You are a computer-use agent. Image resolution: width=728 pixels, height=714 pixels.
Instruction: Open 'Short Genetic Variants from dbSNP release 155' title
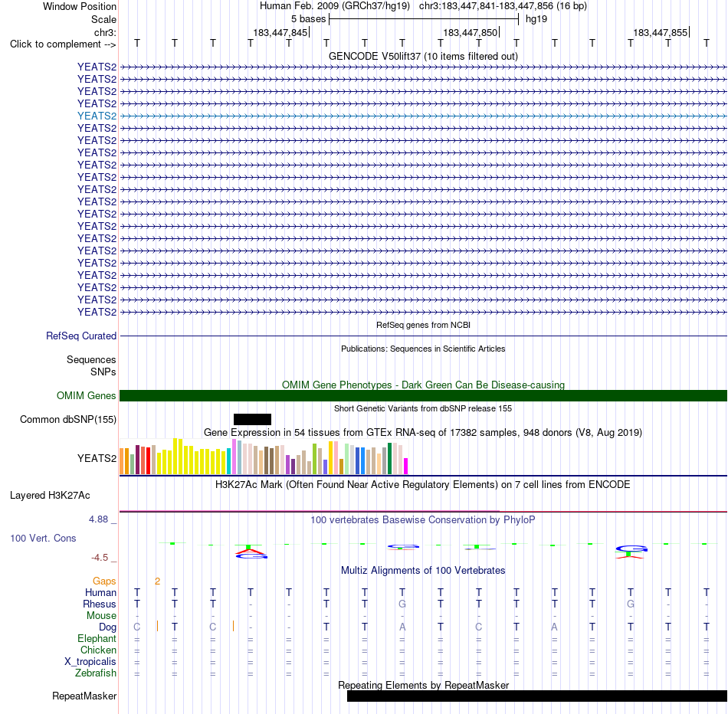pyautogui.click(x=423, y=408)
